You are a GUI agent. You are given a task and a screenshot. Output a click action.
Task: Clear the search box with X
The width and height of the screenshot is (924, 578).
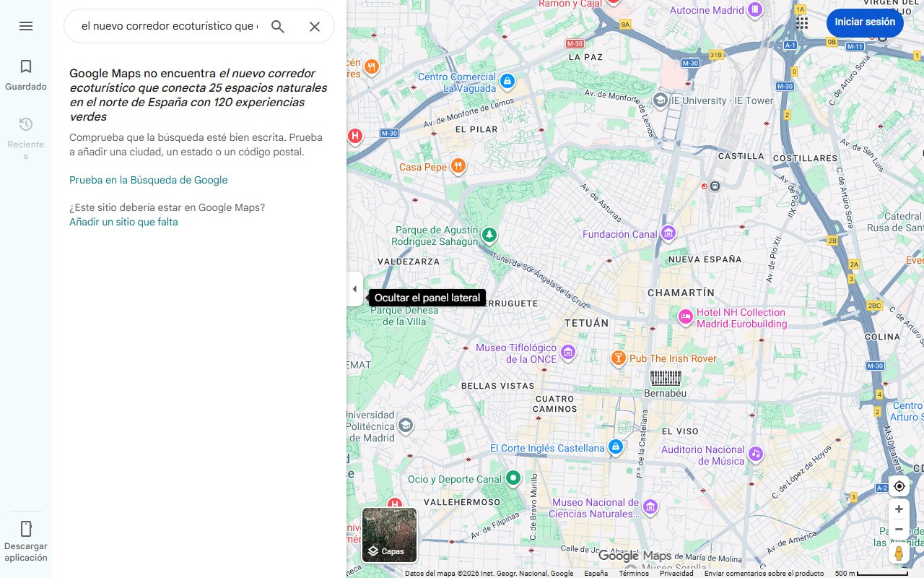pos(315,27)
